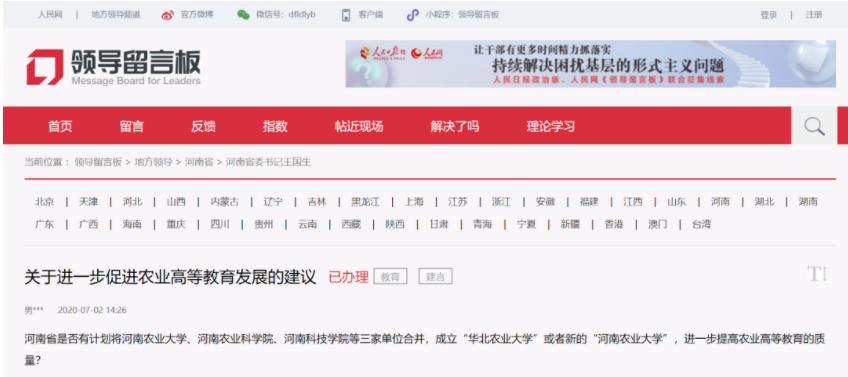Viewport: 848px width, 377px height.
Task: Select region 香港
Action: [x=614, y=224]
